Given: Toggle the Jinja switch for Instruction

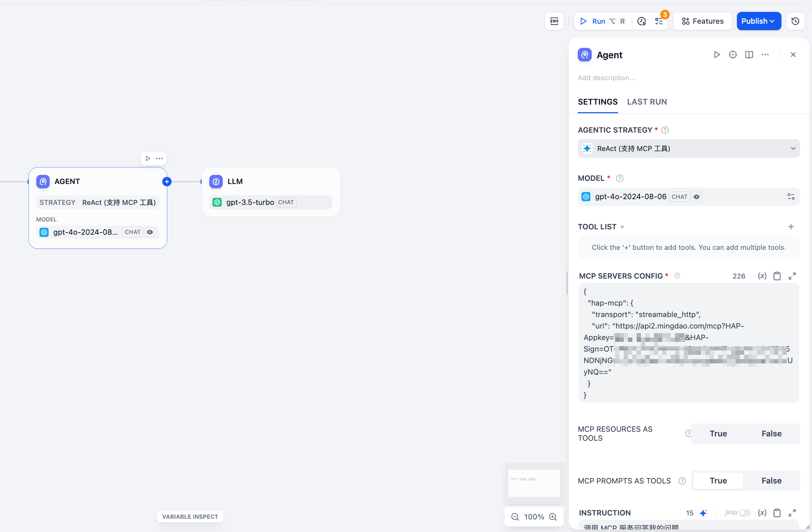Looking at the screenshot, I should tap(744, 513).
